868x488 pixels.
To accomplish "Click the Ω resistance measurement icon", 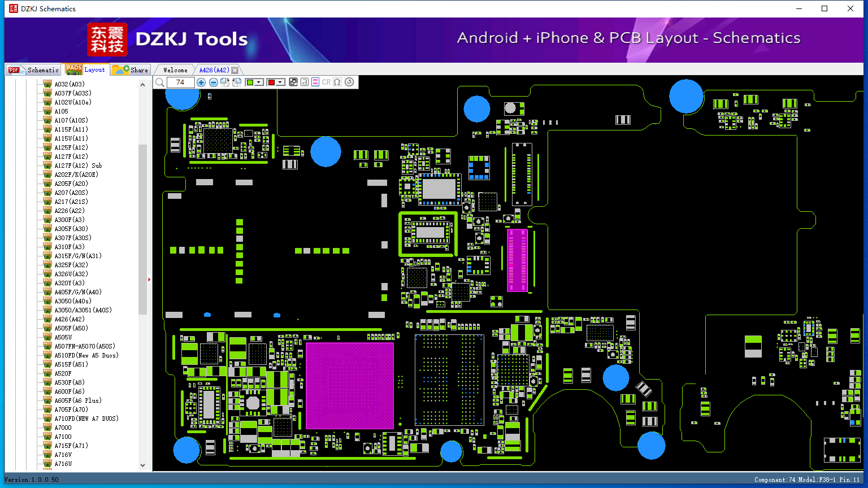I will pyautogui.click(x=337, y=82).
